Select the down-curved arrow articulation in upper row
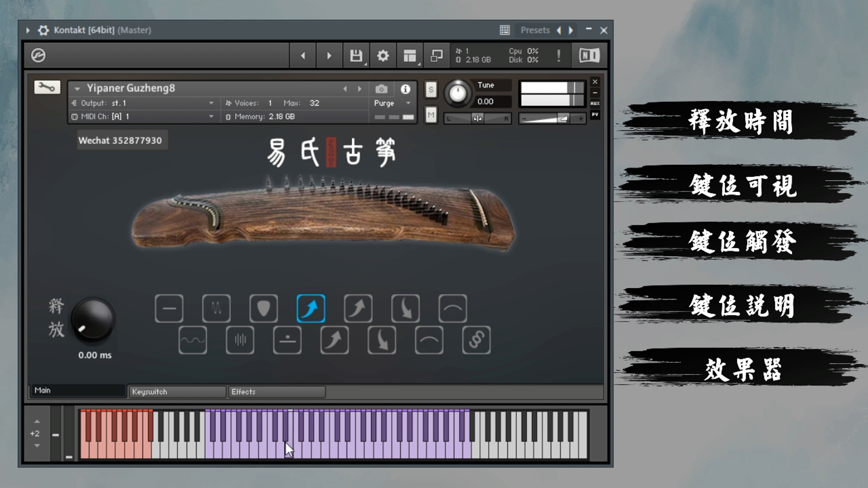 [405, 308]
